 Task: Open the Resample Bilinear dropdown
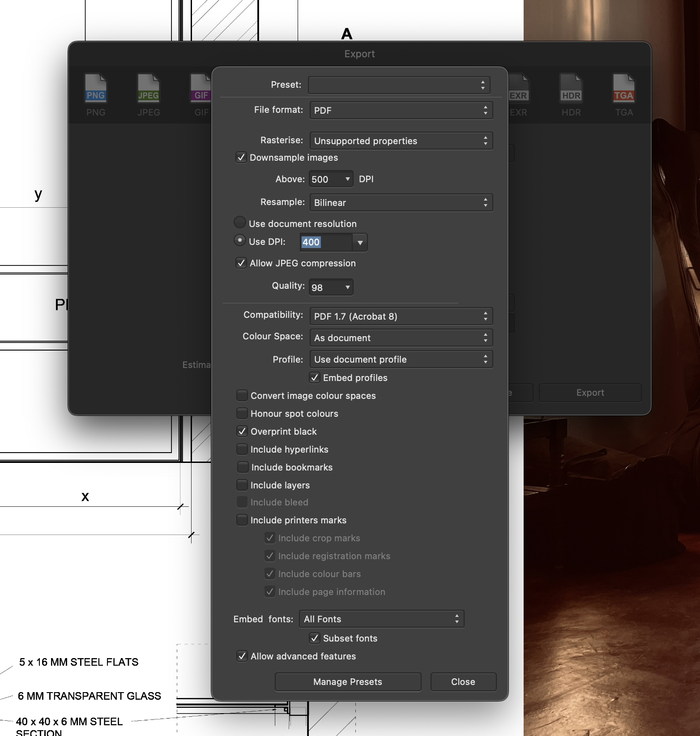401,203
